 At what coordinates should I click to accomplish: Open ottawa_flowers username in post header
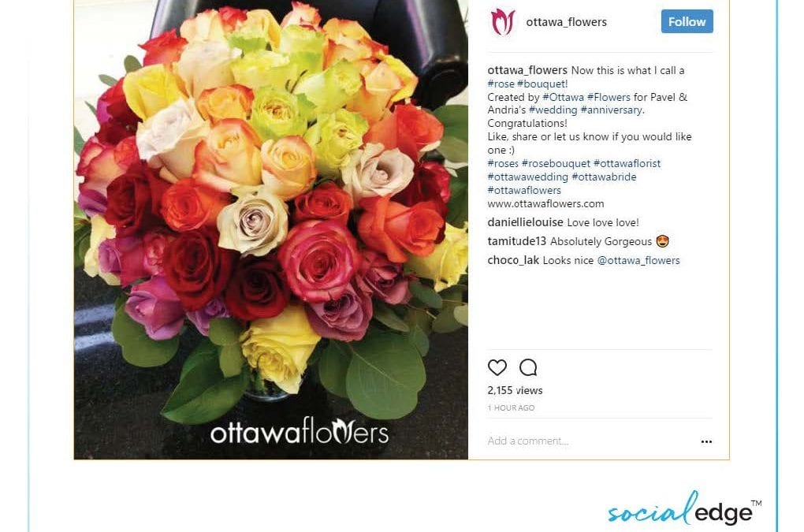(566, 22)
